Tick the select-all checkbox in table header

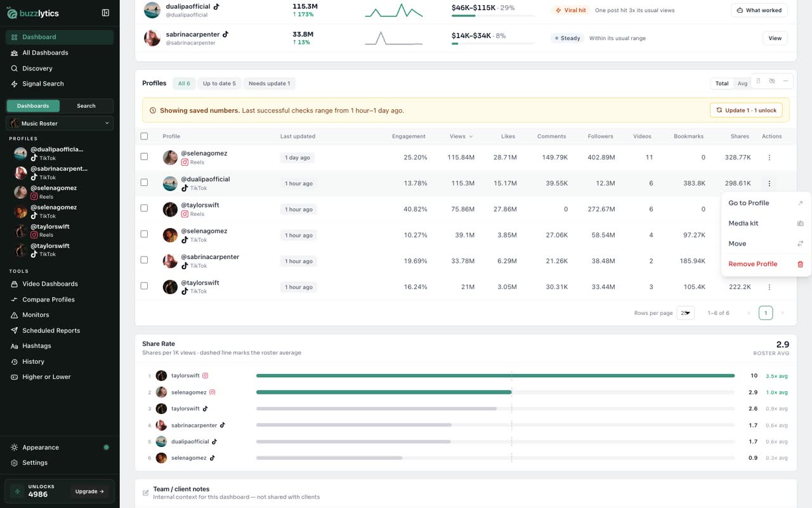point(144,136)
